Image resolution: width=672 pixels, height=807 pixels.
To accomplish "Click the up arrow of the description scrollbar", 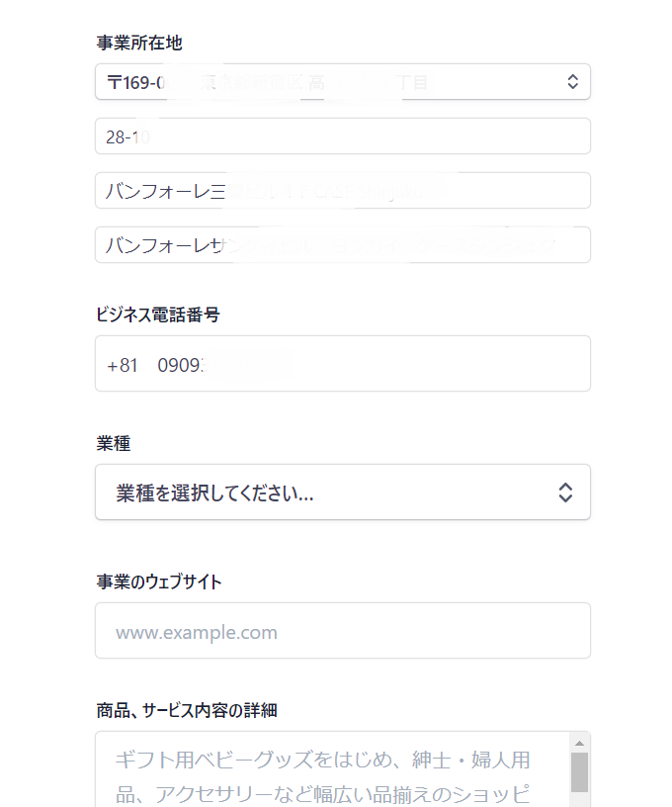I will 580,742.
